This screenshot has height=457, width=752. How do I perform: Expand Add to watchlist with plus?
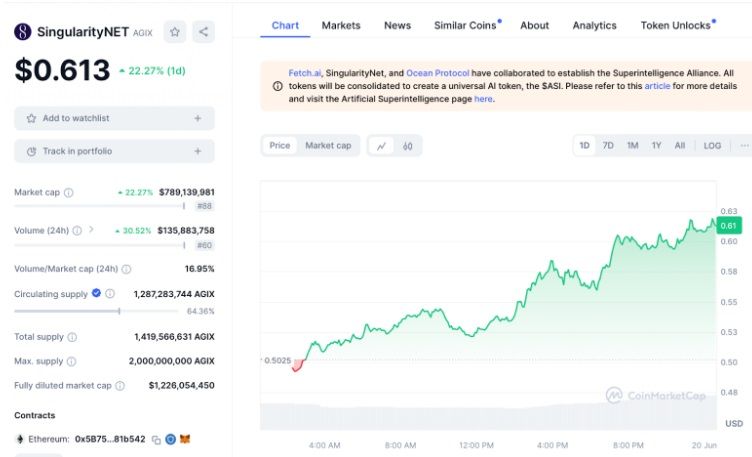(197, 118)
